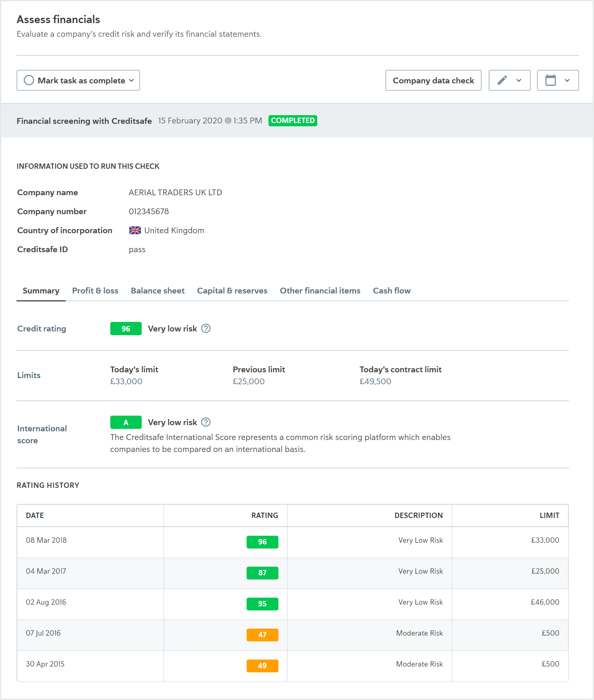
Task: View the Cash flow tab
Action: pos(392,291)
